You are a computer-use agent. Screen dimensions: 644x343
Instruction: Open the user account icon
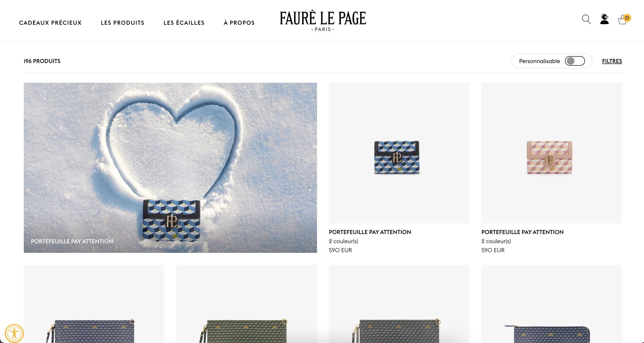pyautogui.click(x=604, y=19)
